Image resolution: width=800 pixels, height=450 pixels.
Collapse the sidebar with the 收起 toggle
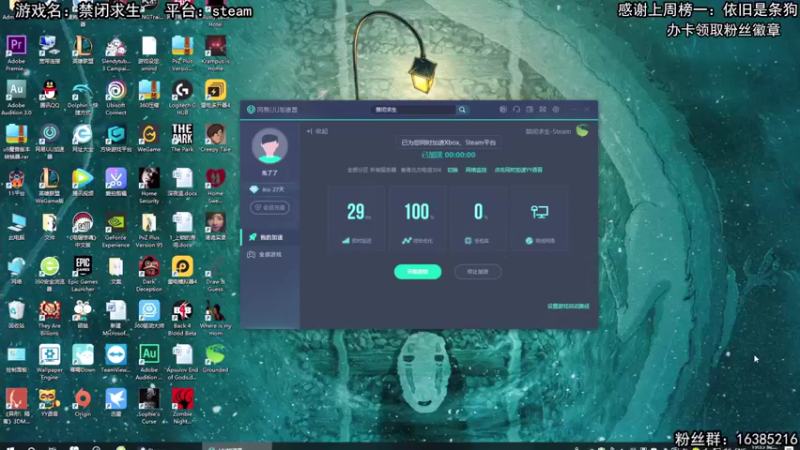coord(317,132)
